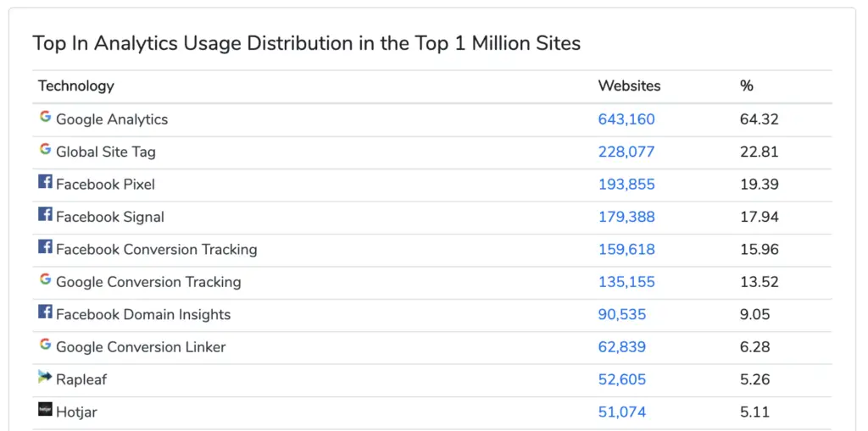
Task: Click the Websites column header
Action: (629, 86)
